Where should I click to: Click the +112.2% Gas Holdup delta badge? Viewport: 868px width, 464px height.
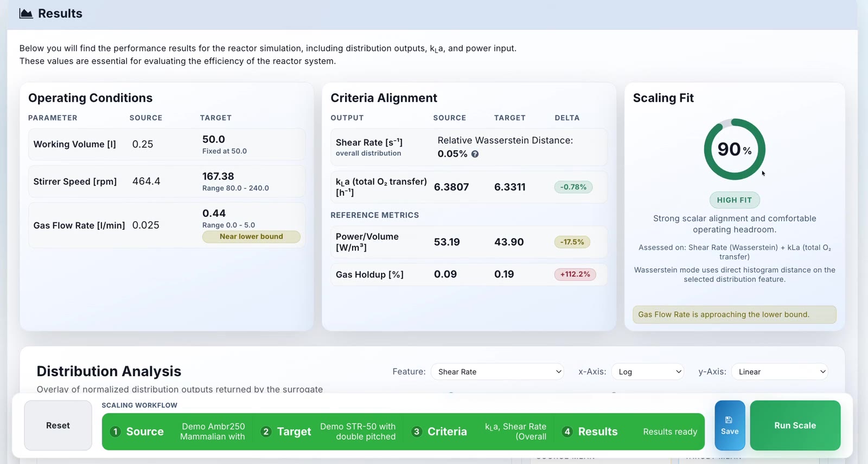pyautogui.click(x=575, y=274)
